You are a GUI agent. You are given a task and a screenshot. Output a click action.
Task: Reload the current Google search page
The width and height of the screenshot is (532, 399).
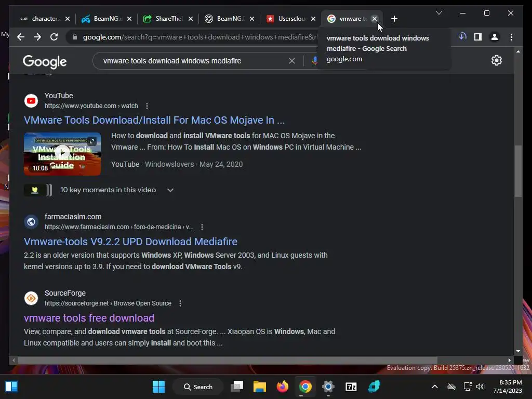54,37
